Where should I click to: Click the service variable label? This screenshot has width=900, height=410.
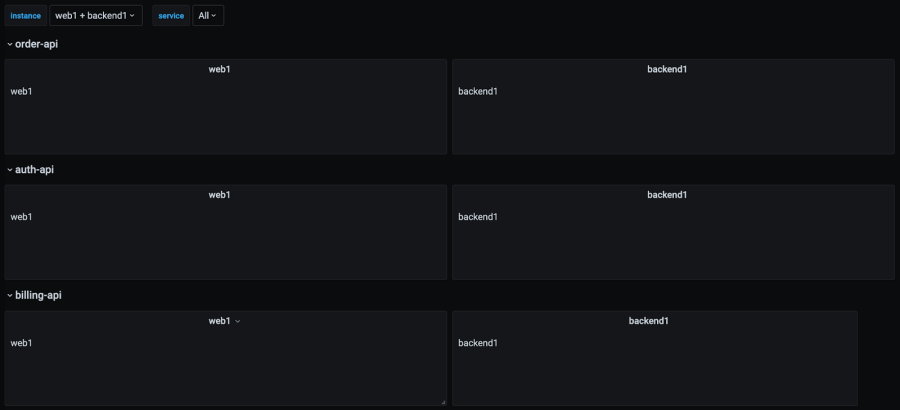[x=171, y=16]
